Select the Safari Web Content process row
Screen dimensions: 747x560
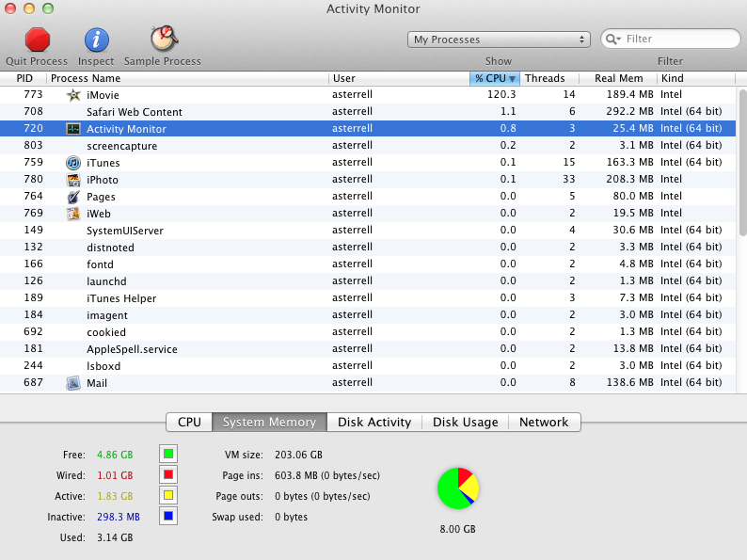point(368,111)
